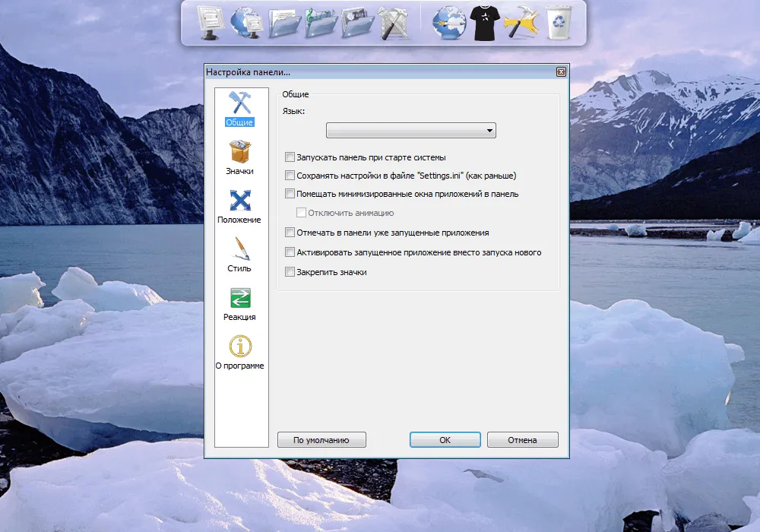Open the О программе info icon
The image size is (760, 532).
240,347
